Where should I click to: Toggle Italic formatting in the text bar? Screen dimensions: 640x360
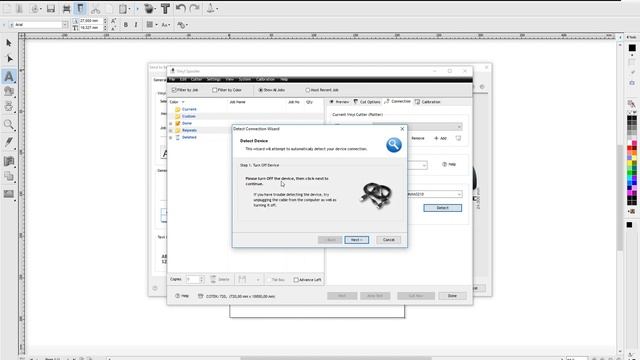[x=136, y=25]
